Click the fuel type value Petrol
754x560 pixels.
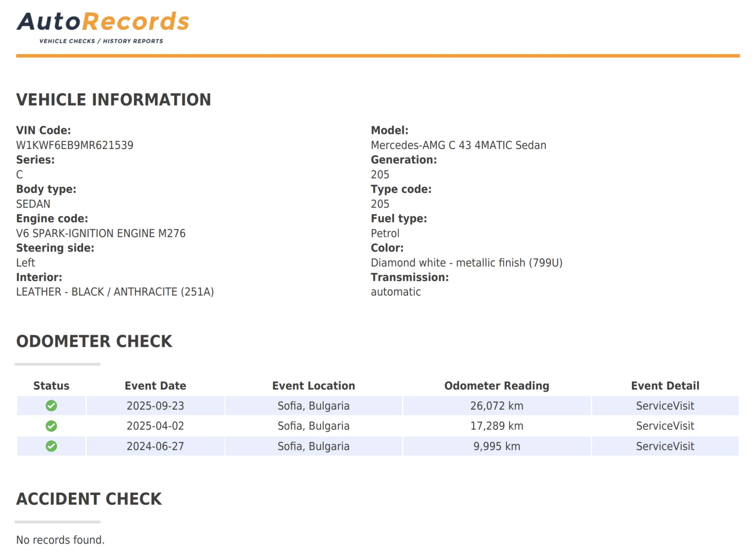coord(385,233)
